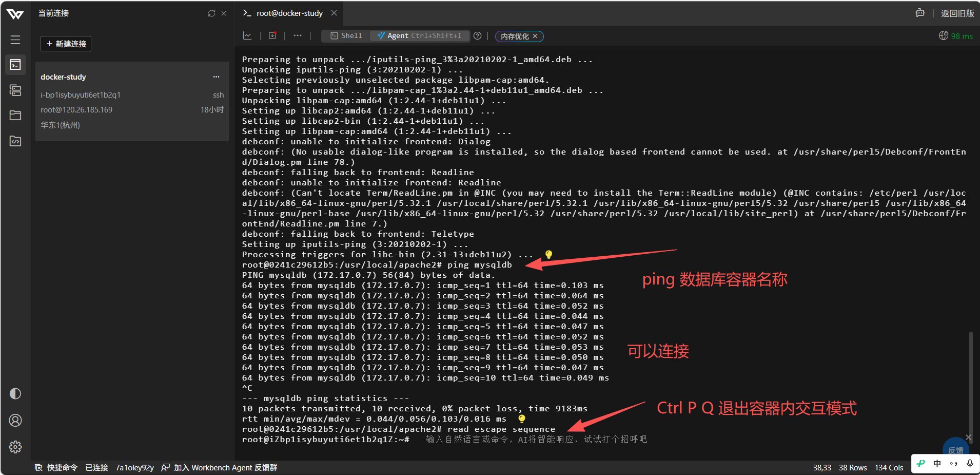Click the IME microphone voice input

(x=970, y=463)
